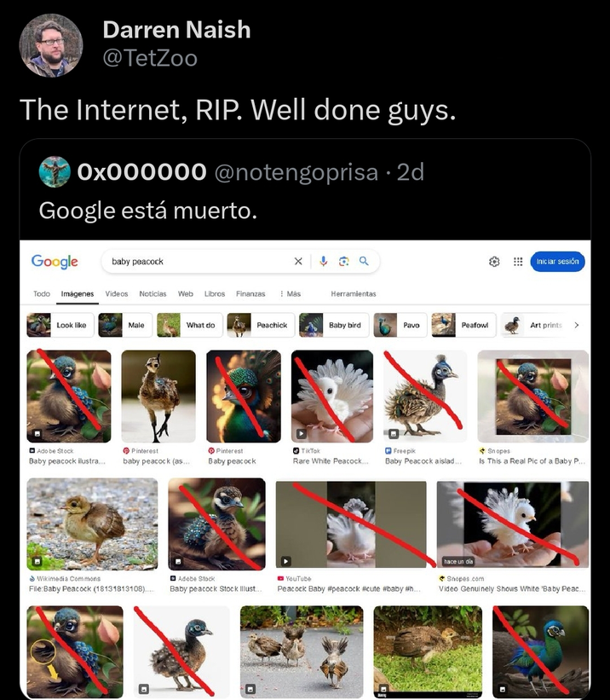Image resolution: width=610 pixels, height=700 pixels.
Task: Start voice search with microphone icon
Action: coord(324,262)
